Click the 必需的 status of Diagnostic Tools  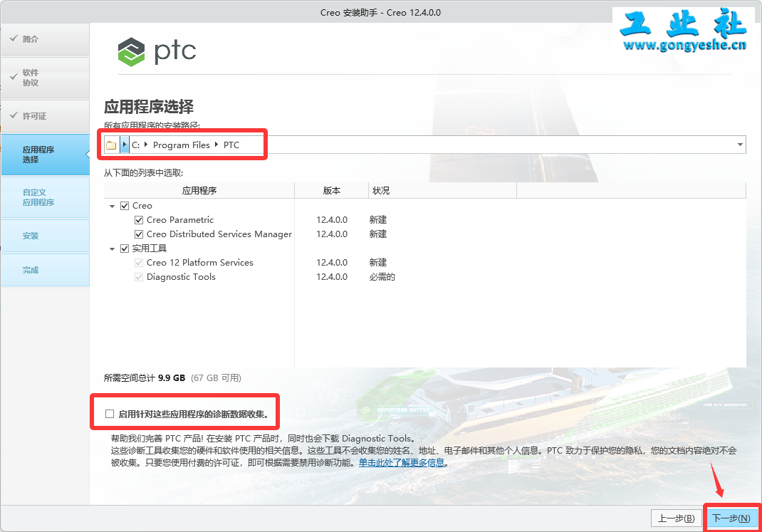click(382, 277)
